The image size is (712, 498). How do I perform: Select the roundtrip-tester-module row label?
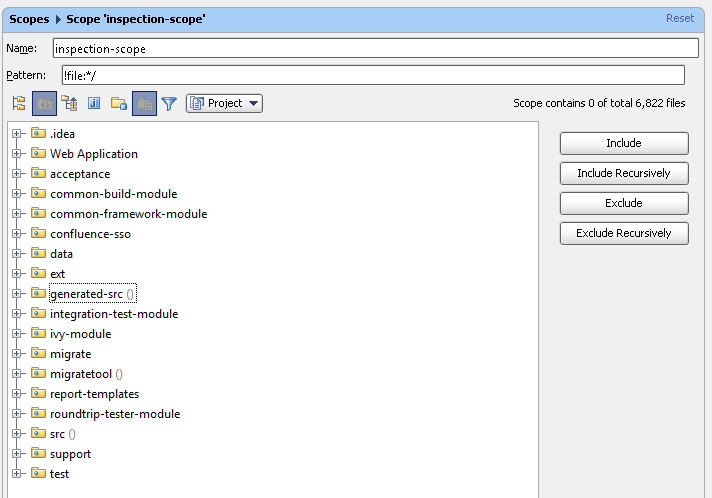tap(115, 414)
